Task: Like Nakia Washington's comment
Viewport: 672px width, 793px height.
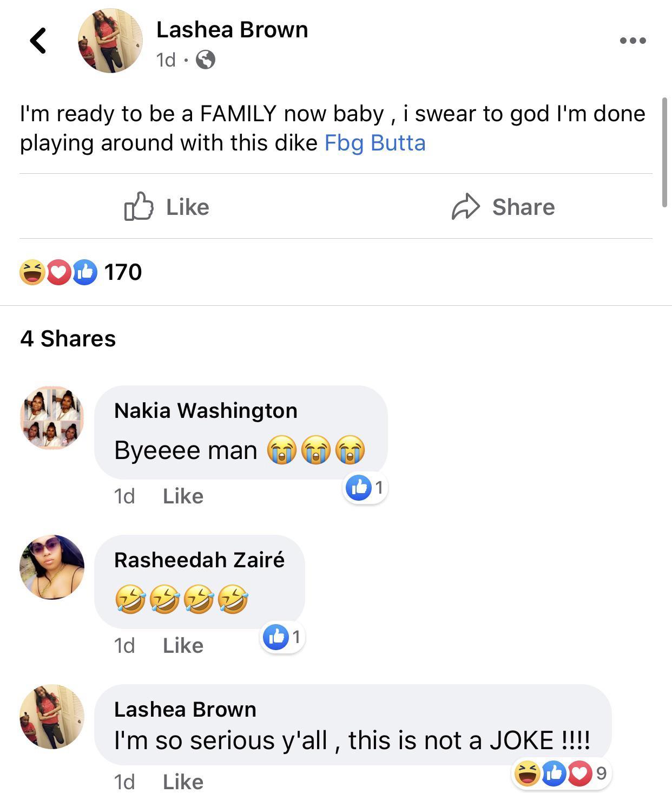Action: pos(183,496)
